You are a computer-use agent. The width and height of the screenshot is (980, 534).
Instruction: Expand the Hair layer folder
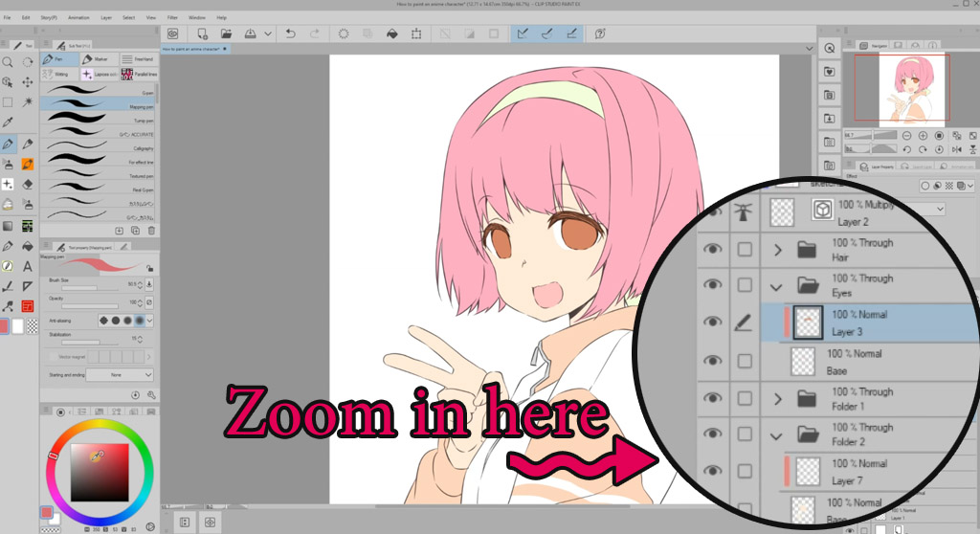pos(778,250)
